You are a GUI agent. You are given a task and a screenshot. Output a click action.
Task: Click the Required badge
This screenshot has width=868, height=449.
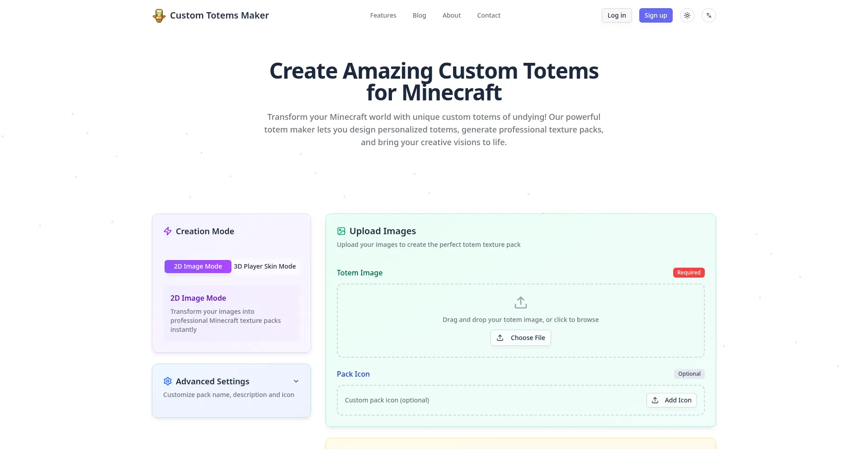[x=689, y=273]
